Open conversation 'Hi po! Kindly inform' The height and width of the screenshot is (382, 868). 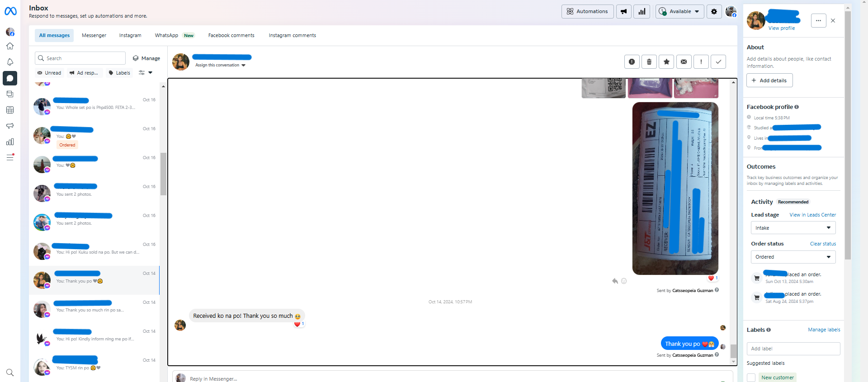pyautogui.click(x=94, y=338)
